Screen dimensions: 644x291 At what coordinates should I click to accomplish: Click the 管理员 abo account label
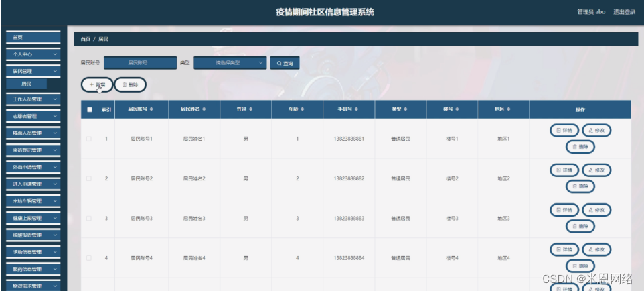(591, 12)
